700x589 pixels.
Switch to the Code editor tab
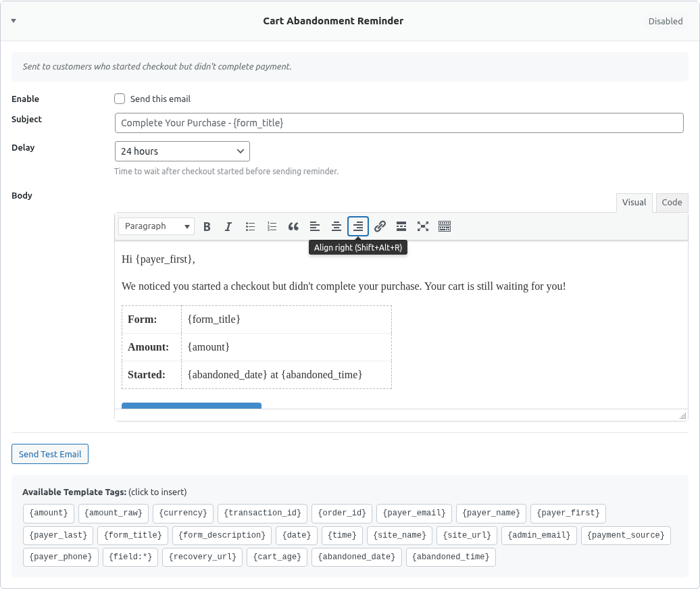[x=672, y=202]
